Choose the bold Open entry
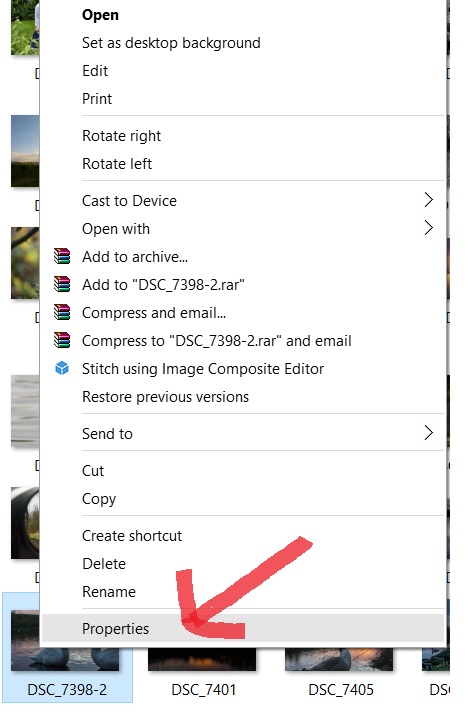This screenshot has width=473, height=718. coord(100,15)
